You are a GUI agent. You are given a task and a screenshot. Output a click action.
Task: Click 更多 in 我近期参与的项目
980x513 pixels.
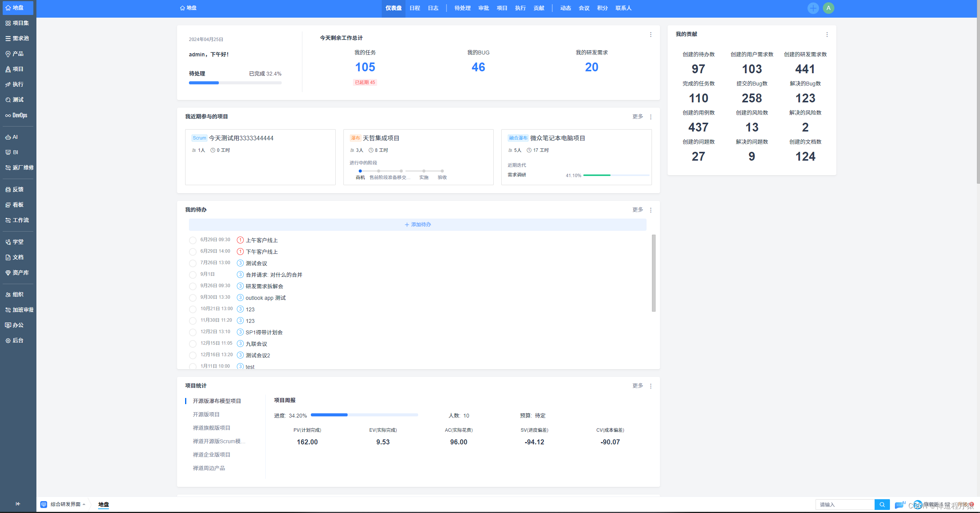click(637, 117)
